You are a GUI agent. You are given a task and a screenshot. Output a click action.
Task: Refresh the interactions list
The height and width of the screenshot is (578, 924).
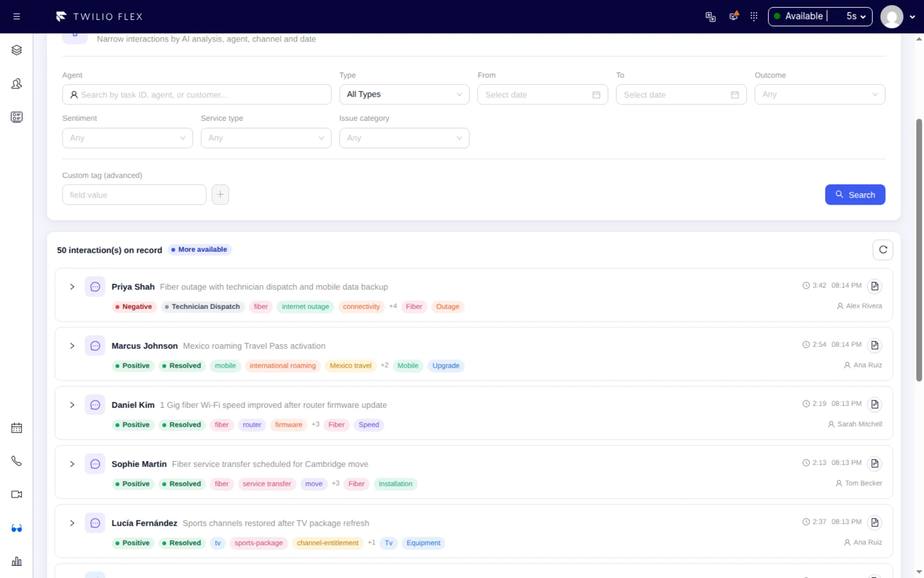tap(883, 250)
